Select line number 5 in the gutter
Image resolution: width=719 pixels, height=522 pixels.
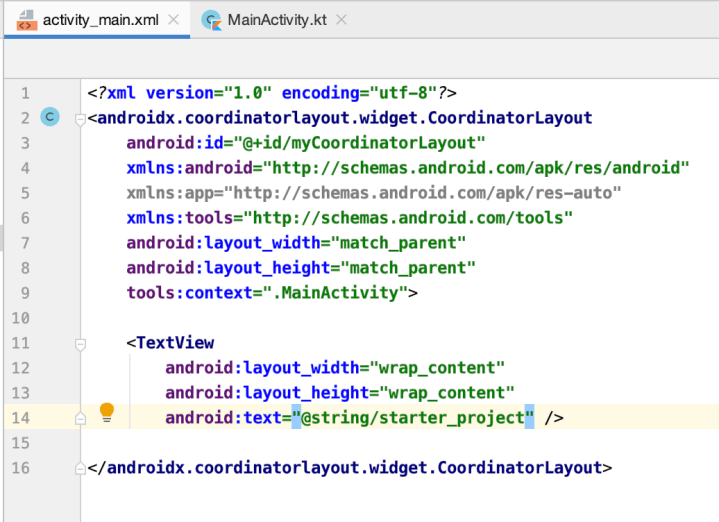click(x=25, y=193)
